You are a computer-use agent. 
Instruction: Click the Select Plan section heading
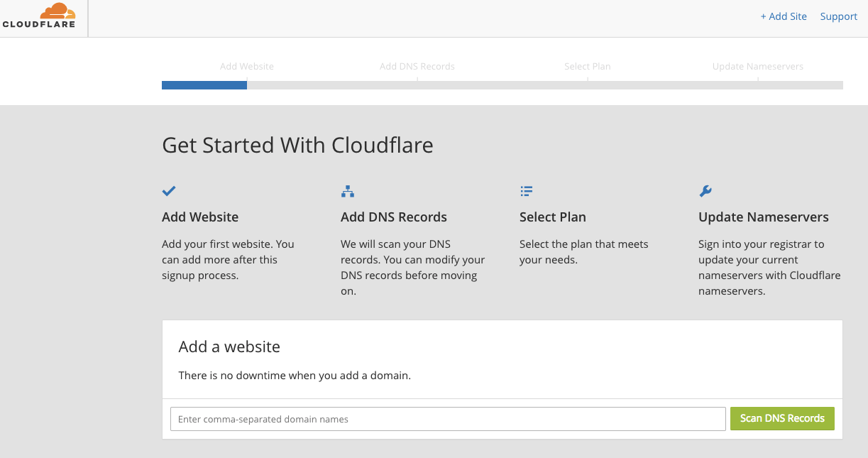click(552, 217)
